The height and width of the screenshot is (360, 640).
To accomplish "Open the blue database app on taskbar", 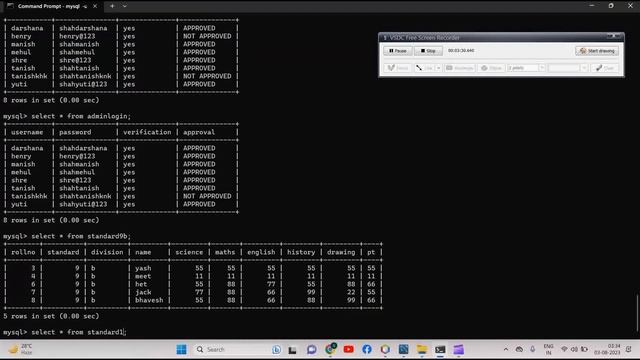I will [x=404, y=349].
